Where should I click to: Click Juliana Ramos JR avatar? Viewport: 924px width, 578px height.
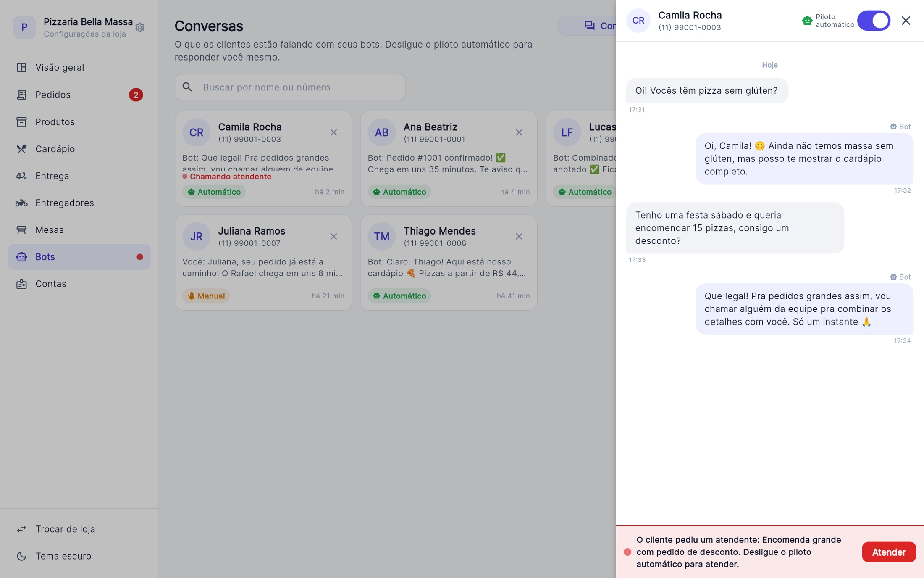coord(196,236)
